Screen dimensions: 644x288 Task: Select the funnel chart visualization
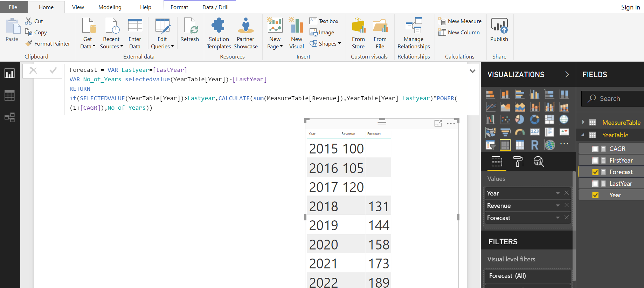[505, 132]
